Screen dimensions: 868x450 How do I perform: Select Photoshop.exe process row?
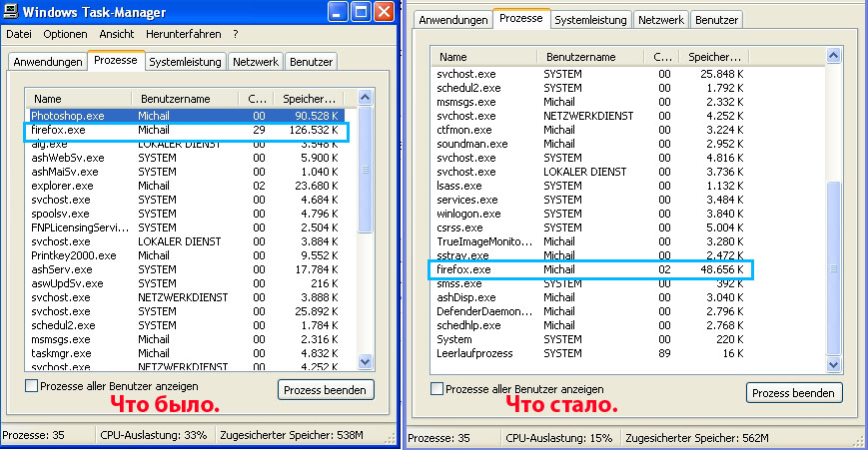tap(186, 116)
